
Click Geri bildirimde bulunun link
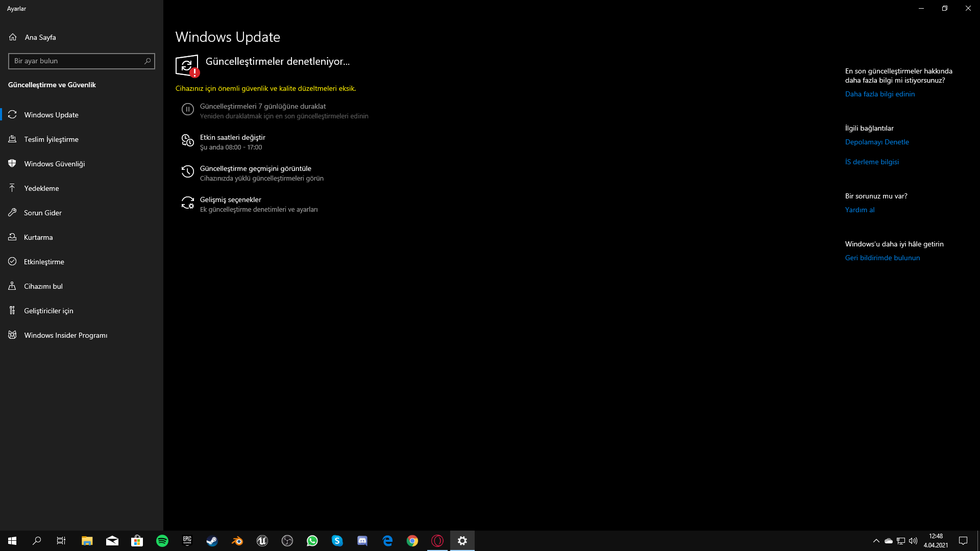(882, 258)
